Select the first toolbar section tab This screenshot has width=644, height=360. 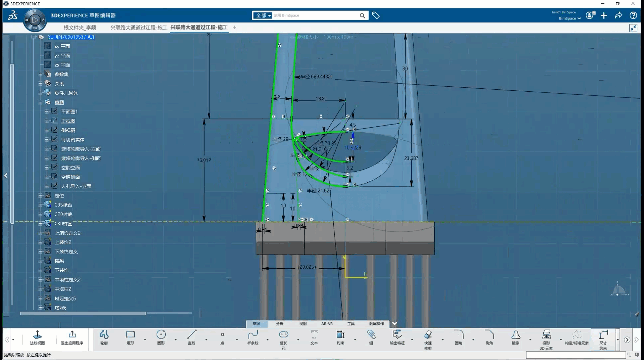pyautogui.click(x=257, y=323)
